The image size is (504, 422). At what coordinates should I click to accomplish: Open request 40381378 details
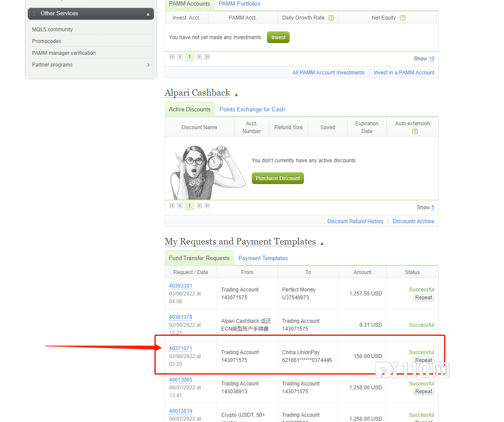point(180,317)
